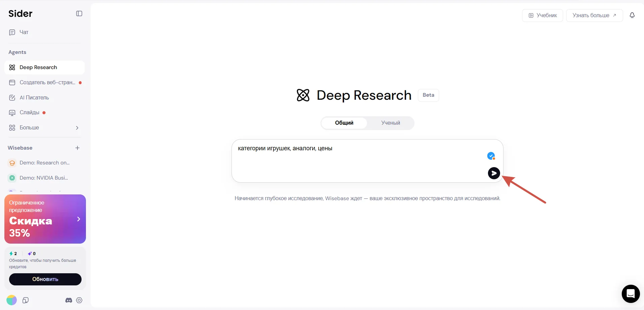Viewport: 644px width, 310px height.
Task: Open the Учебник tutorial button
Action: coord(543,15)
